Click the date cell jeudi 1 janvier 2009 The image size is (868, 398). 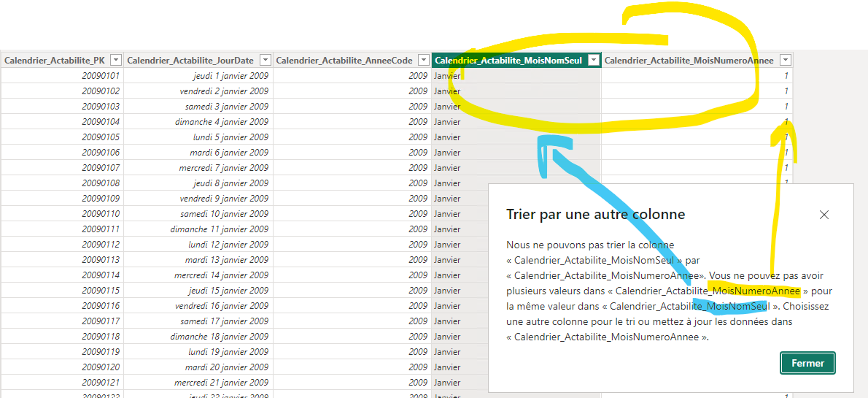[198, 75]
